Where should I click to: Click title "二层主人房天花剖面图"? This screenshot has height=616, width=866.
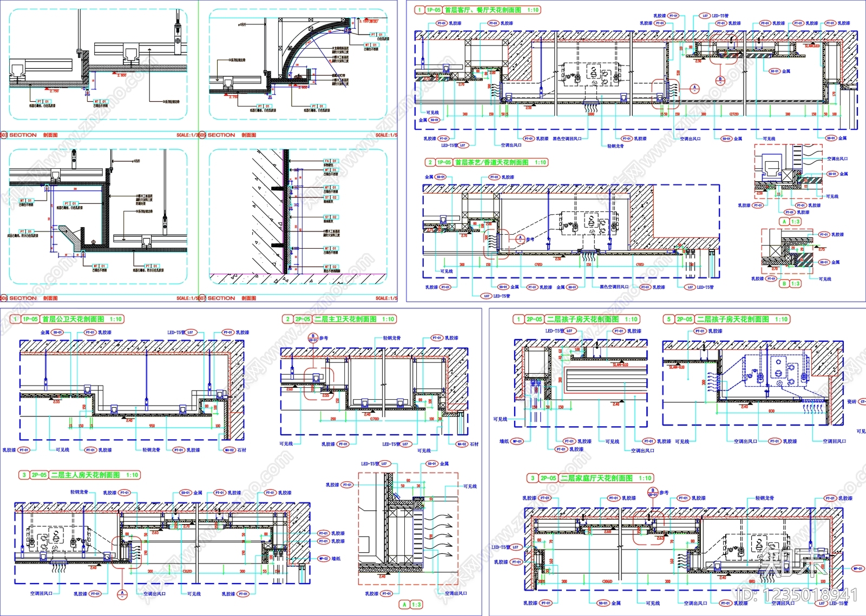(86, 475)
